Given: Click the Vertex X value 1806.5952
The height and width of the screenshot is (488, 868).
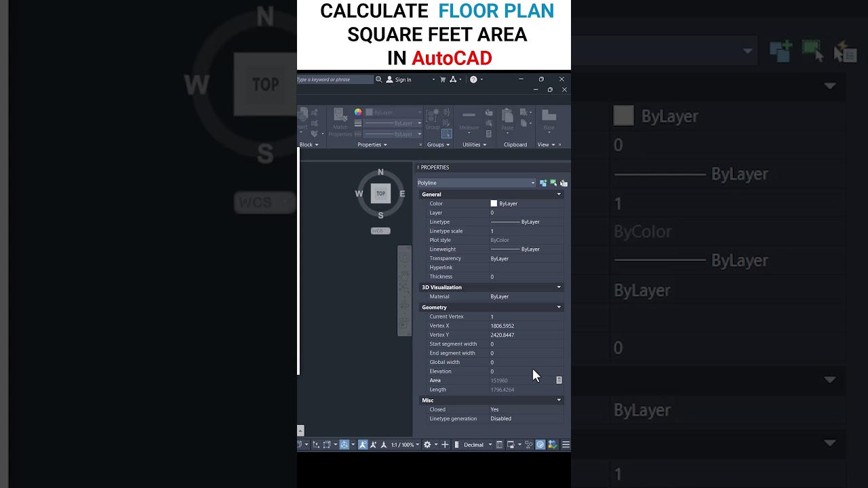Looking at the screenshot, I should [x=502, y=326].
